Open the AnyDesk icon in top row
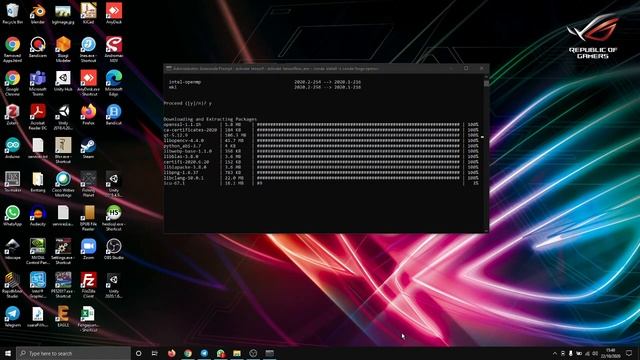Image resolution: width=640 pixels, height=360 pixels. 113,13
